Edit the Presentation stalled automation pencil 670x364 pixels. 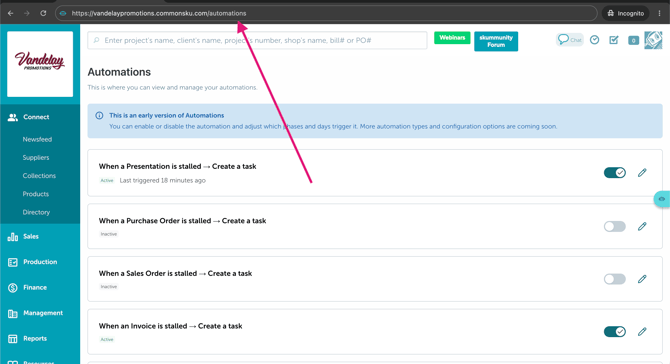click(642, 173)
